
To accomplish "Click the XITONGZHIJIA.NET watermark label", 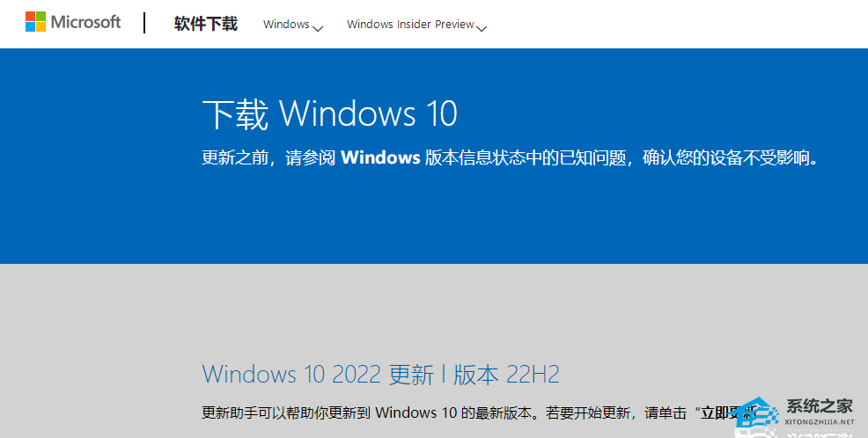I will point(820,422).
